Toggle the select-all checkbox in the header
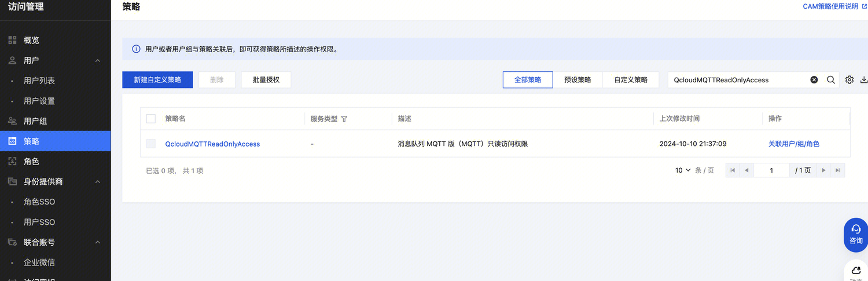868x281 pixels. point(151,119)
